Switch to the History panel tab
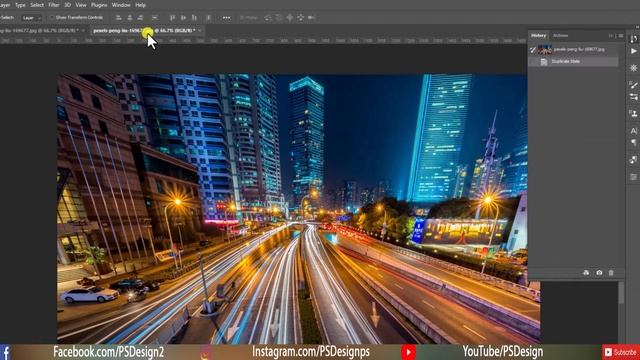The height and width of the screenshot is (360, 640). pos(538,36)
